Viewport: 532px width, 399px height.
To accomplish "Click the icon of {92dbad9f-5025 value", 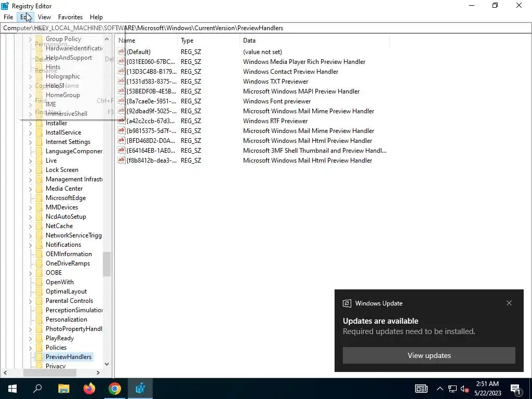I will coord(122,111).
